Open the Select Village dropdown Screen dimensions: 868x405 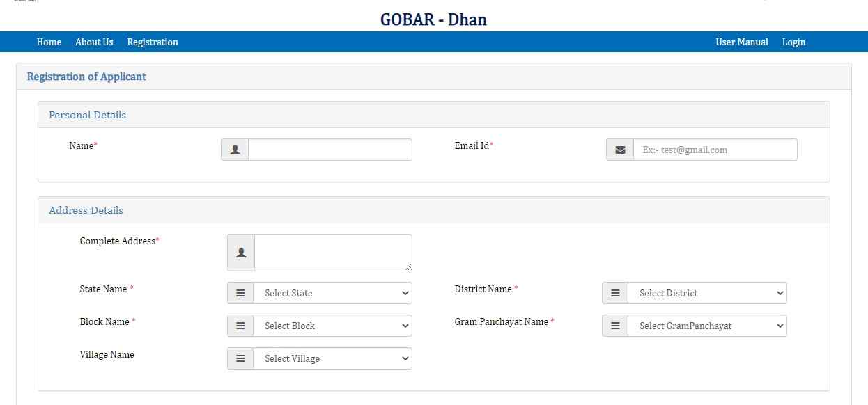pyautogui.click(x=332, y=358)
